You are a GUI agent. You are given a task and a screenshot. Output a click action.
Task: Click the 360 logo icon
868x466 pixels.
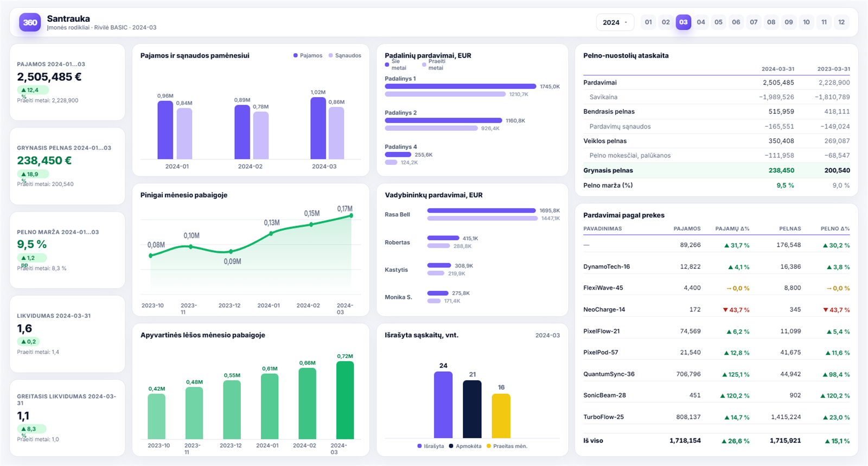[x=30, y=22]
